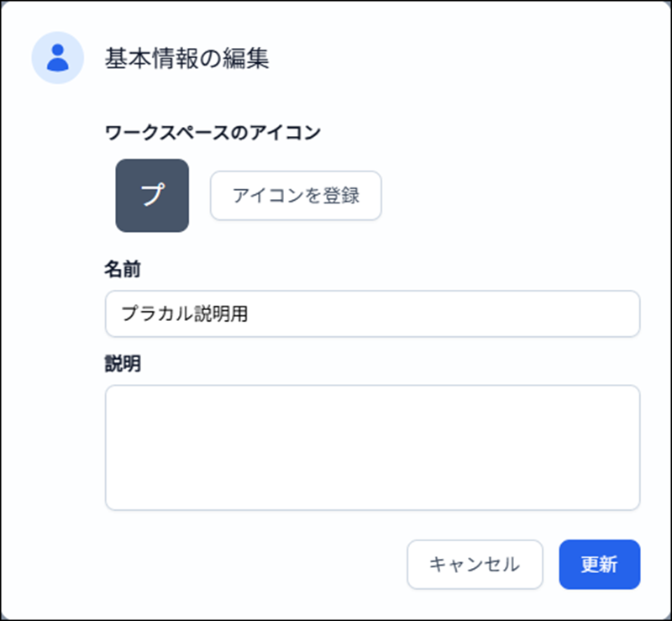Focus the 名前 text input field

372,313
